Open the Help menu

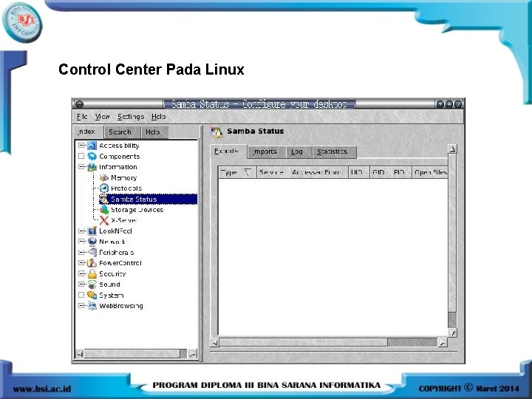click(x=158, y=117)
